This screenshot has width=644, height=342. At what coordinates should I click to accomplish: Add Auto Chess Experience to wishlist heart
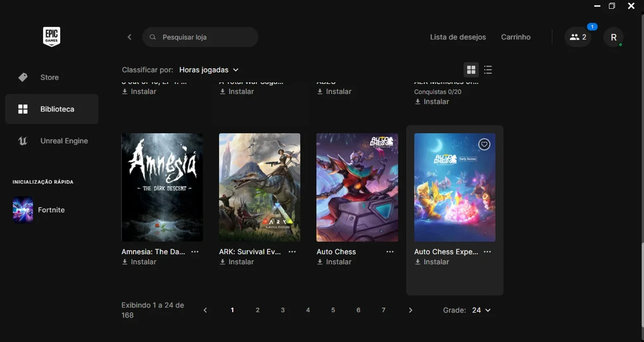(484, 144)
